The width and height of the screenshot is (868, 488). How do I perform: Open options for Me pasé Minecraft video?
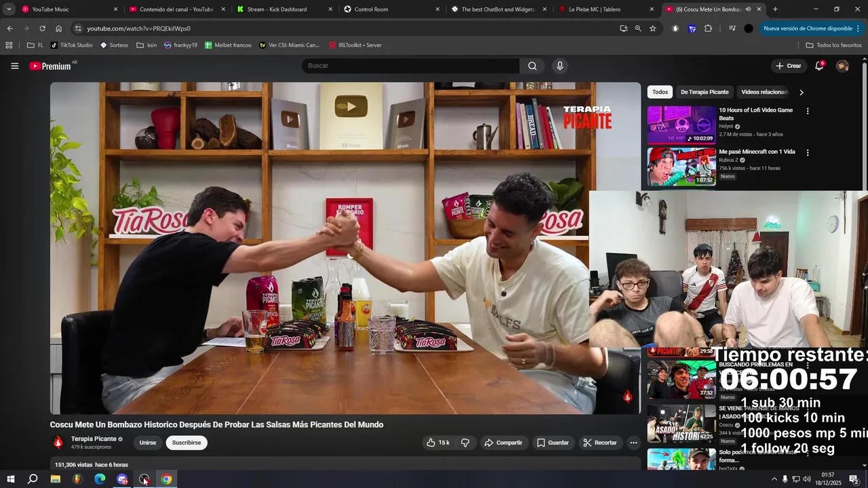tap(807, 152)
